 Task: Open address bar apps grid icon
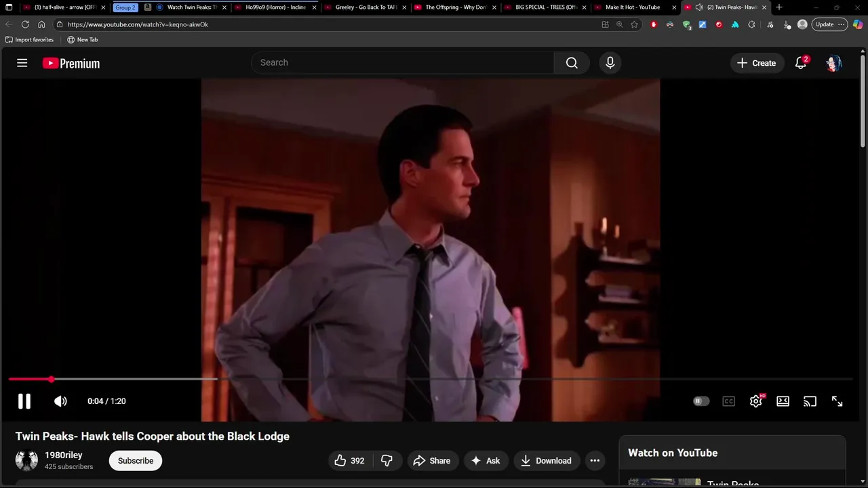point(605,24)
